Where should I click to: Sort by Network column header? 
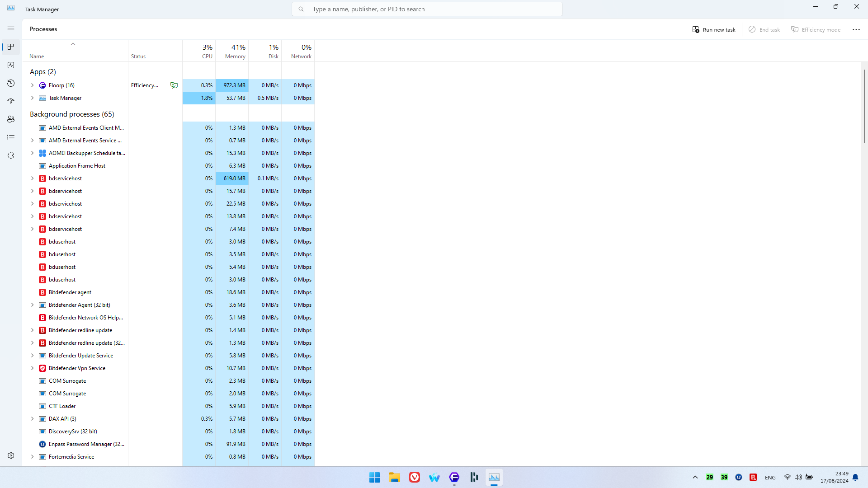(x=298, y=51)
